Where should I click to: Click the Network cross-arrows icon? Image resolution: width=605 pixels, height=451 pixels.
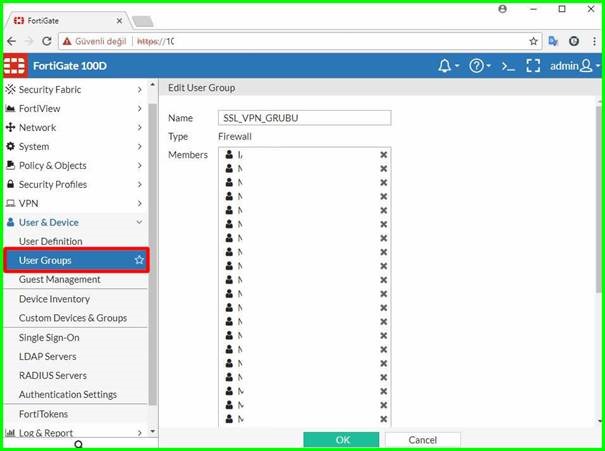tap(10, 127)
